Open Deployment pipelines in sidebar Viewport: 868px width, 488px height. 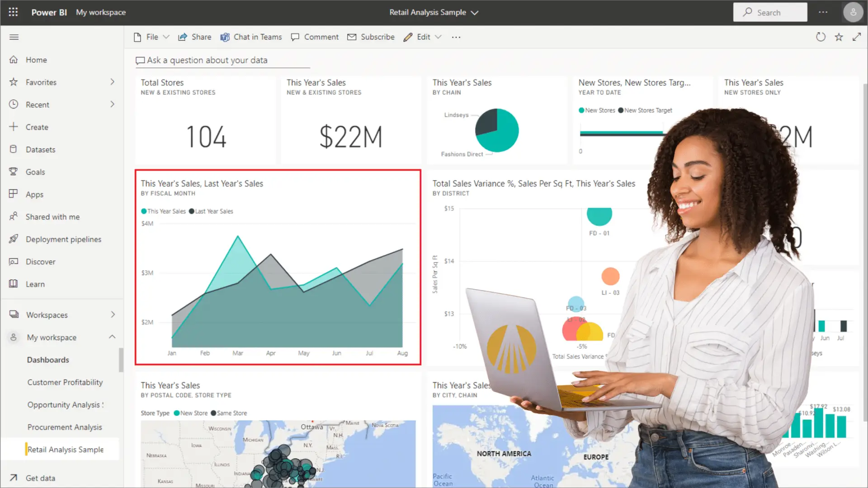click(63, 239)
